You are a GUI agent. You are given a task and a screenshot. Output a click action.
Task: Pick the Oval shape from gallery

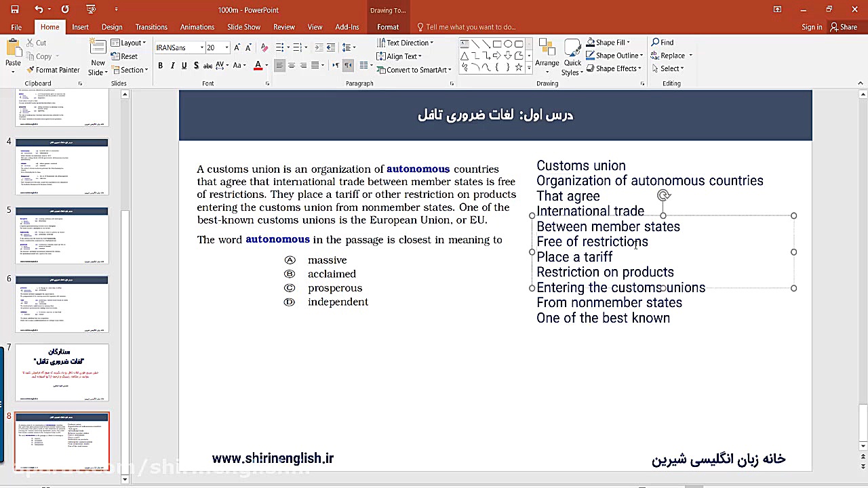(508, 44)
